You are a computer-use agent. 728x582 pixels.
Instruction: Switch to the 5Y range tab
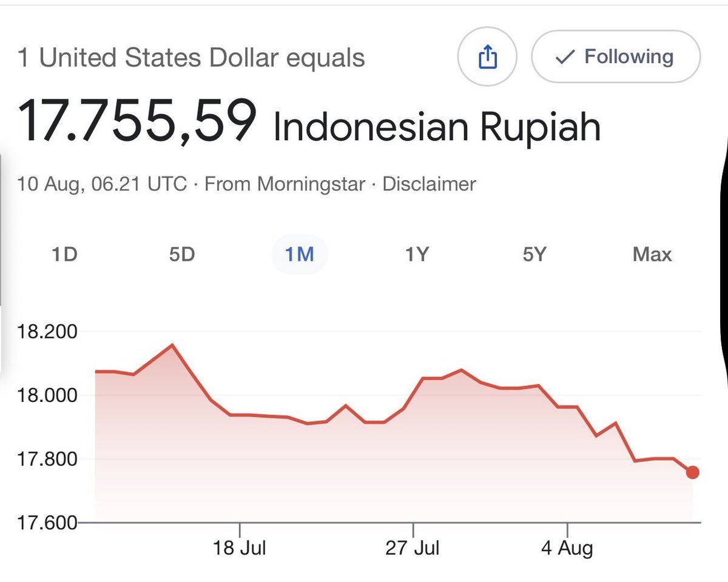coord(534,254)
